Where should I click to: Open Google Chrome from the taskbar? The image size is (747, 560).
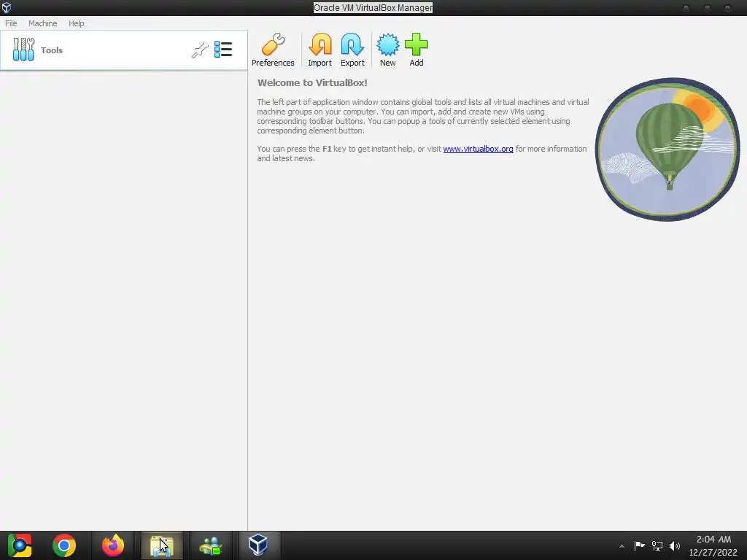pyautogui.click(x=64, y=545)
